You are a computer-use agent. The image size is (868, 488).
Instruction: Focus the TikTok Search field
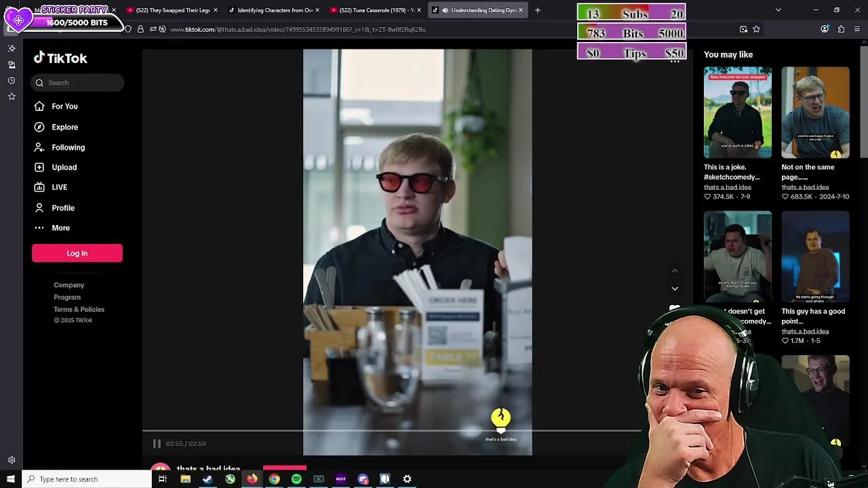click(77, 83)
